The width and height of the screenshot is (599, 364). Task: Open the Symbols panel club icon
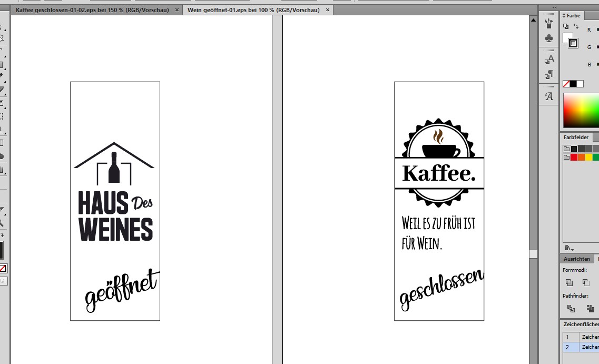coord(549,38)
